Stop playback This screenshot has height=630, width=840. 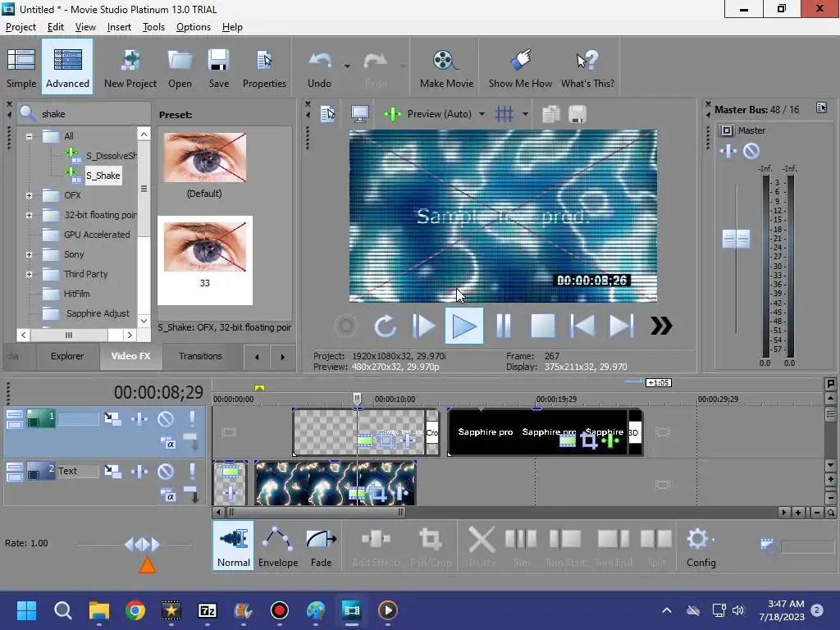click(x=543, y=326)
